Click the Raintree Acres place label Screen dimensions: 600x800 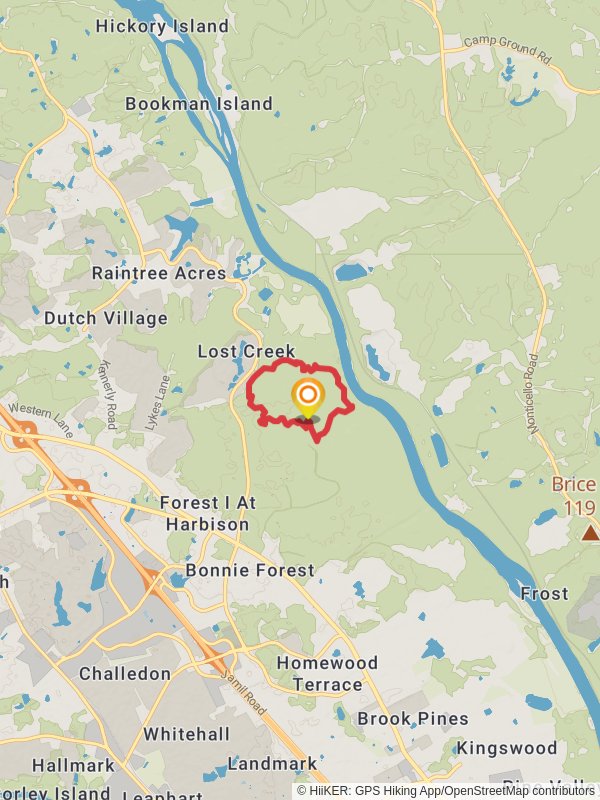(159, 273)
